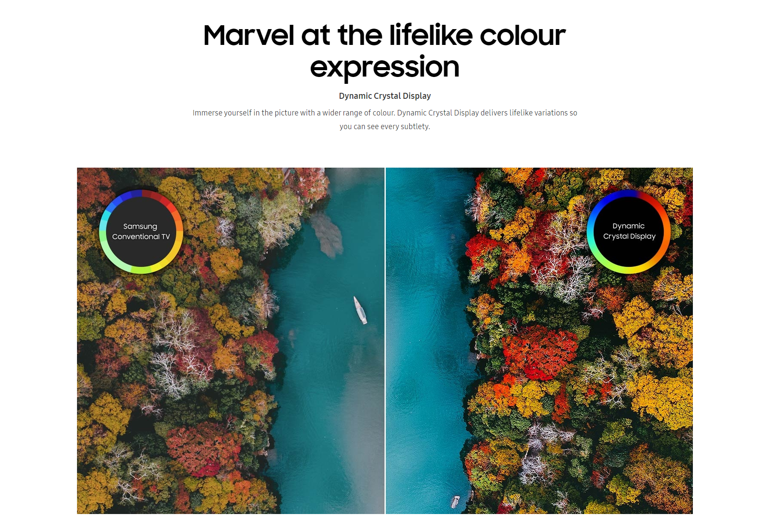Viewport: 775px width, 532px height.
Task: Click the brown sediment patch in the left river
Action: pos(327,233)
